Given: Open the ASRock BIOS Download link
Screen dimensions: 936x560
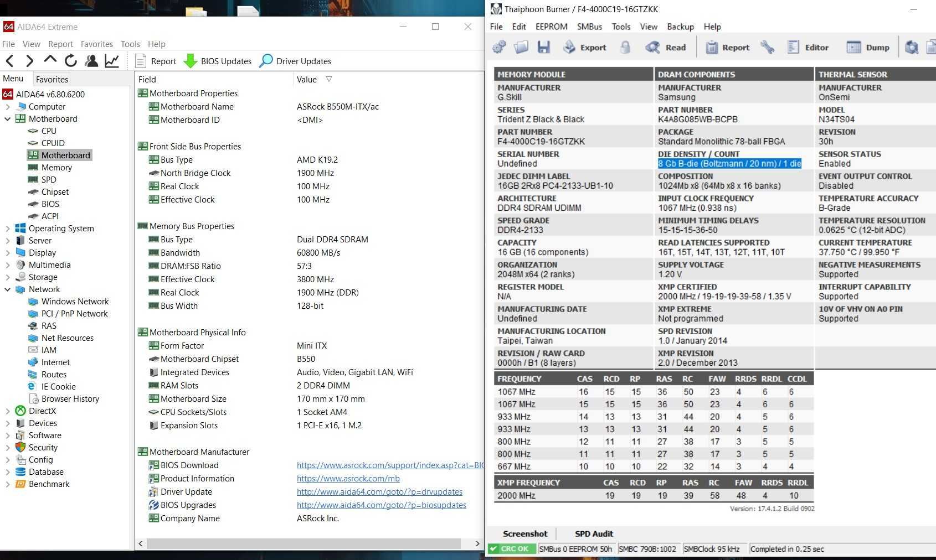Looking at the screenshot, I should (390, 465).
